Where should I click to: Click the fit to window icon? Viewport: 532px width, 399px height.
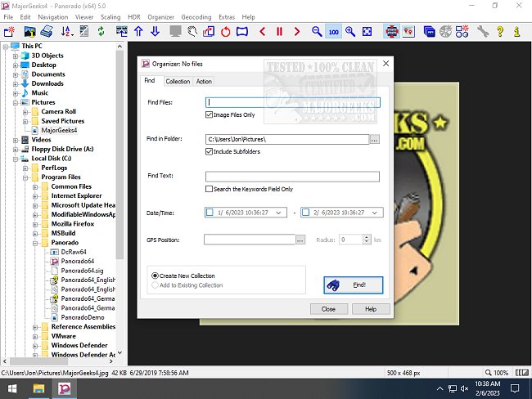(367, 32)
